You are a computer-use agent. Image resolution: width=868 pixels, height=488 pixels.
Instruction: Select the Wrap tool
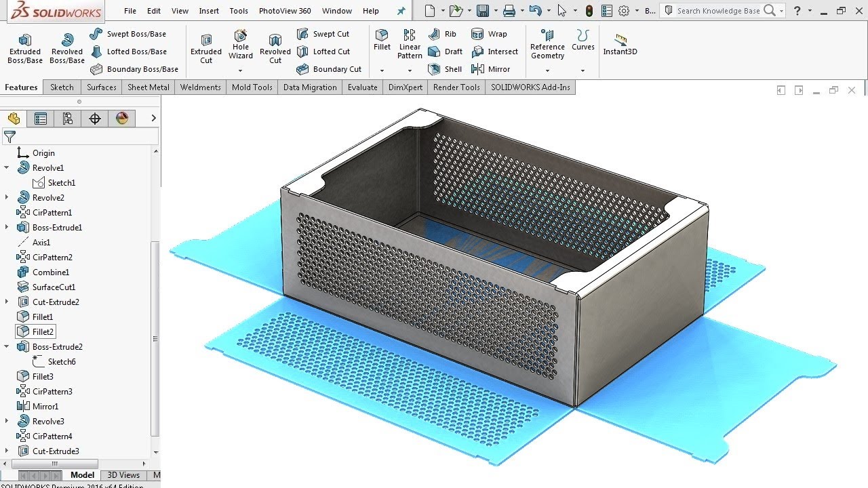(489, 34)
